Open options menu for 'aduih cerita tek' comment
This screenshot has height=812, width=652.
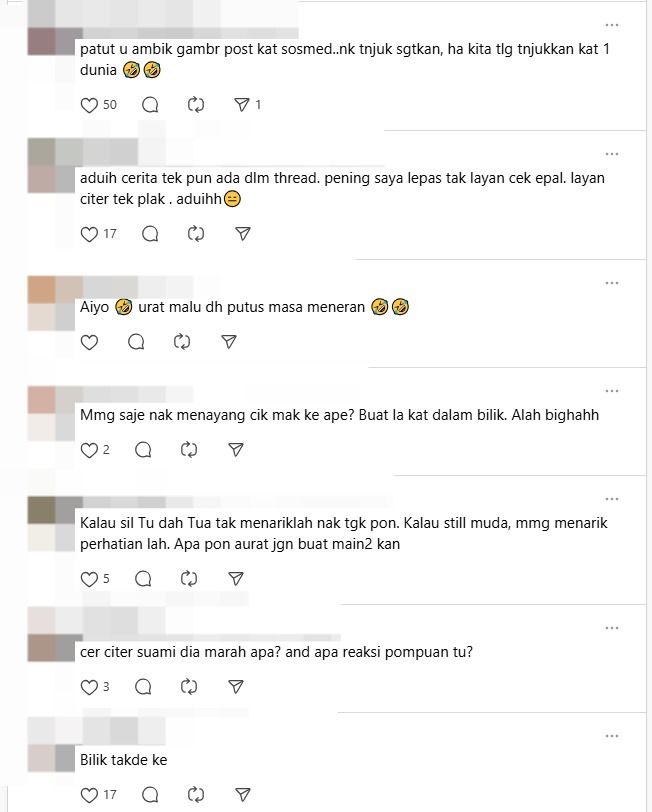coord(612,154)
